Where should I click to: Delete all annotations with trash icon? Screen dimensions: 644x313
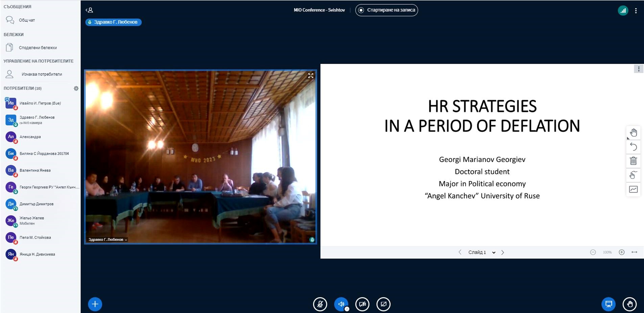point(633,161)
